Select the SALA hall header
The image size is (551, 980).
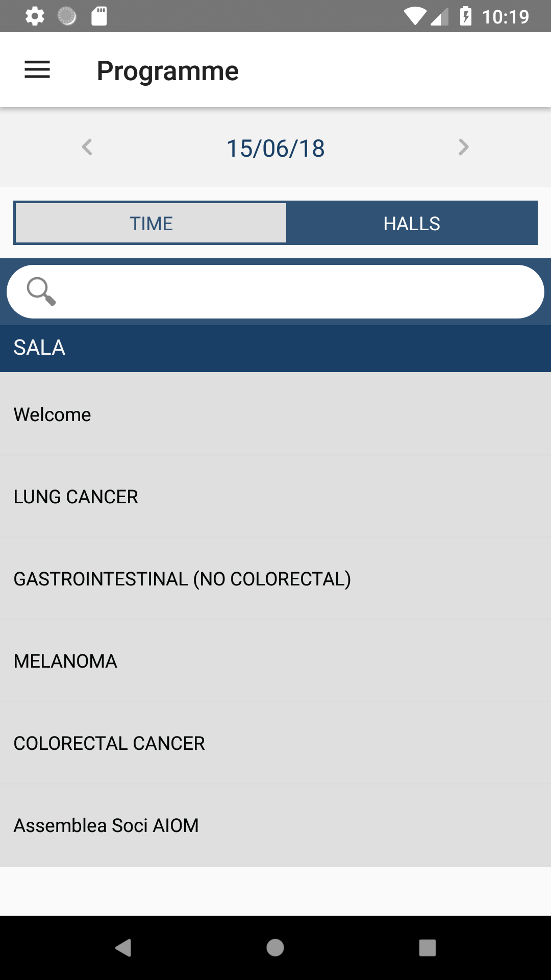275,348
